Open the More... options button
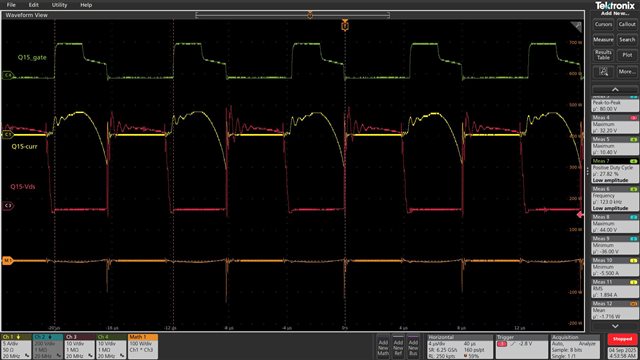 627,72
